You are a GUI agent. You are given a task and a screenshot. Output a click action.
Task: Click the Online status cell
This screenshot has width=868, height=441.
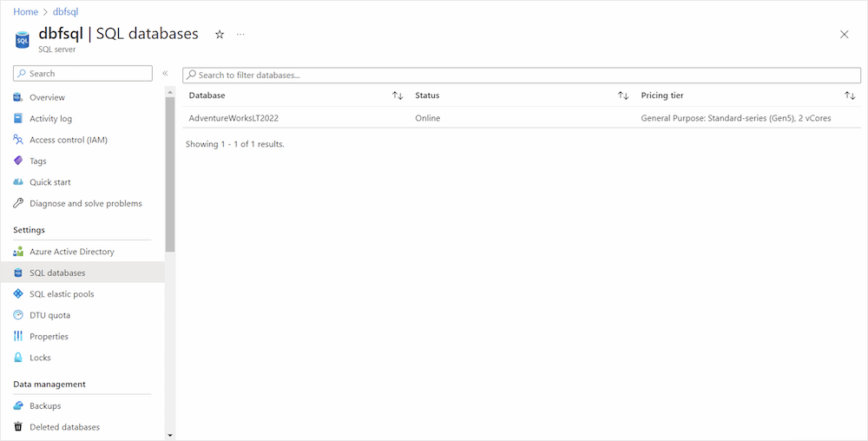(x=428, y=118)
